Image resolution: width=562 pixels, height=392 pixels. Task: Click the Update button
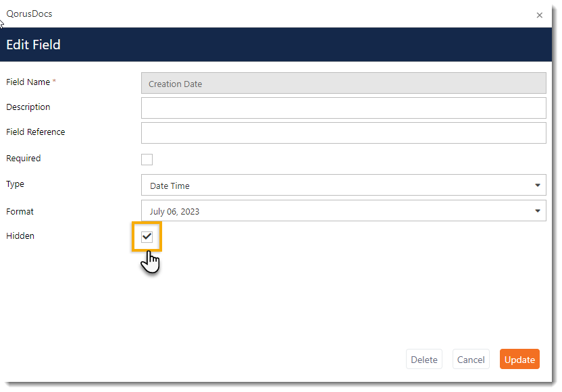pos(519,359)
